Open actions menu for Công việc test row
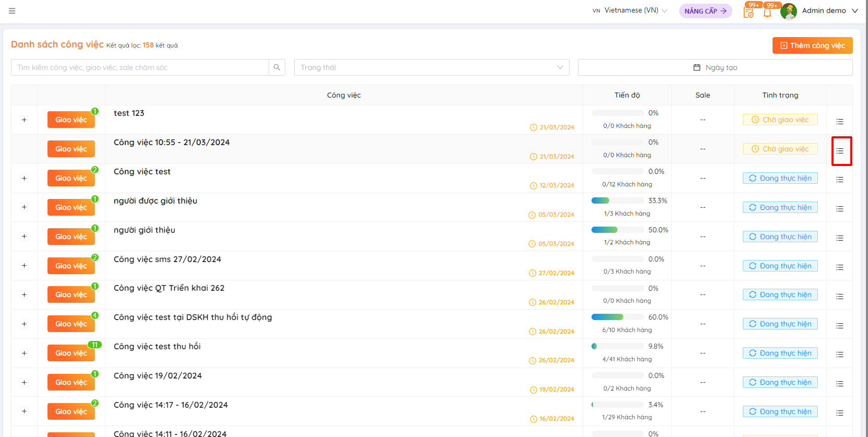 click(x=840, y=180)
